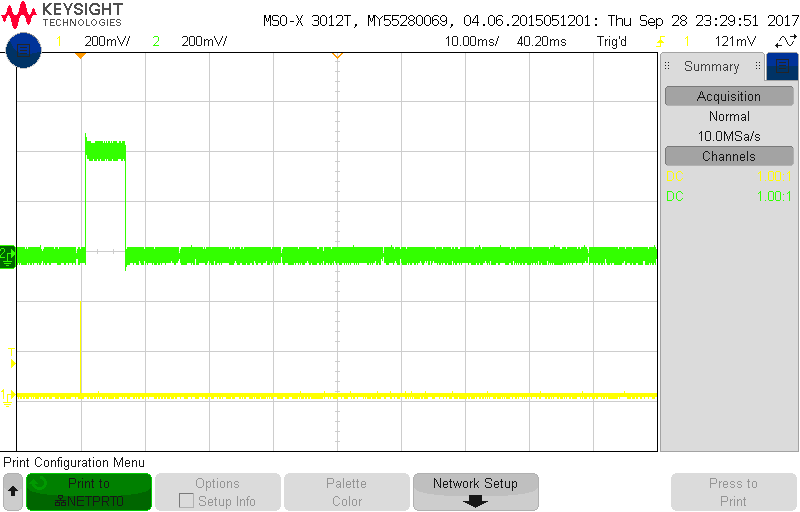The width and height of the screenshot is (800, 512).
Task: Select the channel 2 ground marker icon
Action: click(8, 257)
